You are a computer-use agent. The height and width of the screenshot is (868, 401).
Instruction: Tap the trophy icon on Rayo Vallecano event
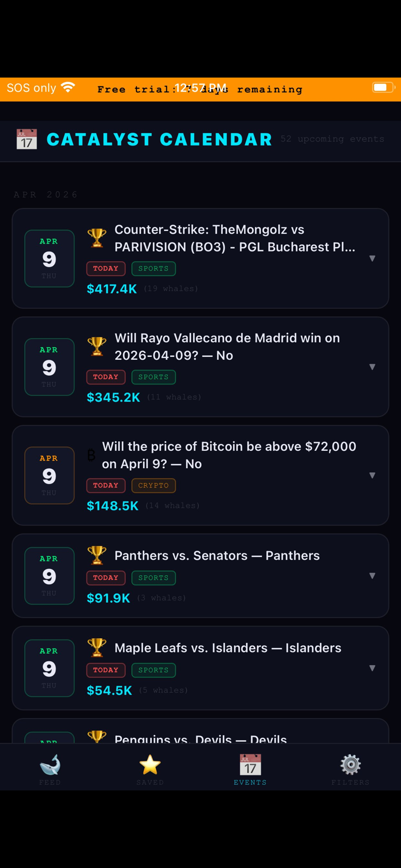pyautogui.click(x=97, y=346)
